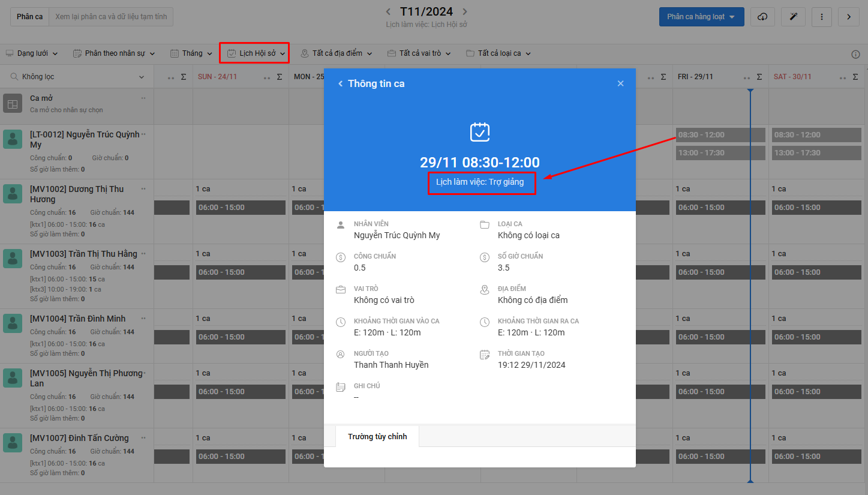Open the Tất cả loại ca dropdown
Screen dimensions: 868x495
tap(498, 53)
